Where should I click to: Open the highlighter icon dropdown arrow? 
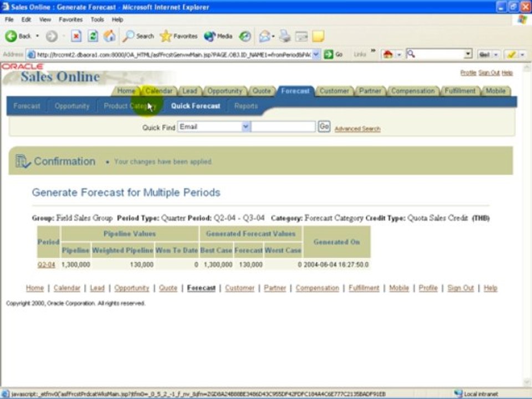click(522, 54)
